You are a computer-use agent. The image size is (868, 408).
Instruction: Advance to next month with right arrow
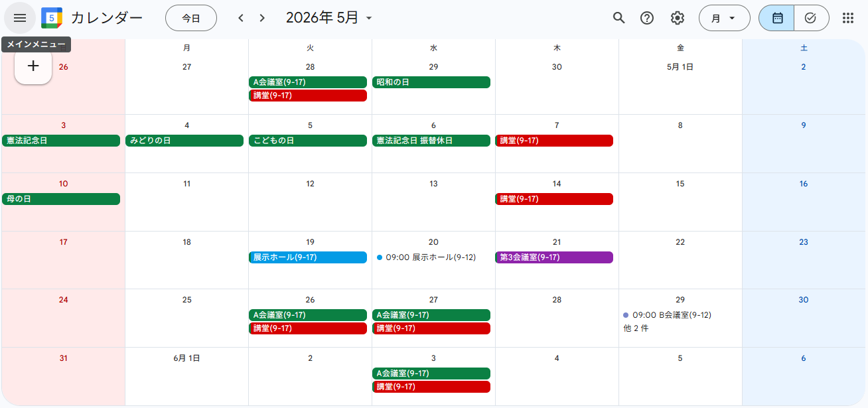pos(262,18)
